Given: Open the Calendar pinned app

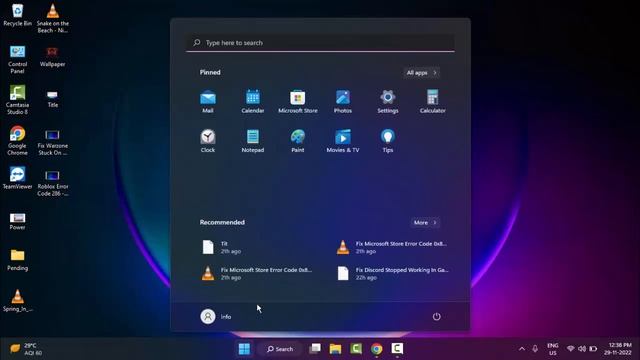Looking at the screenshot, I should [x=253, y=101].
